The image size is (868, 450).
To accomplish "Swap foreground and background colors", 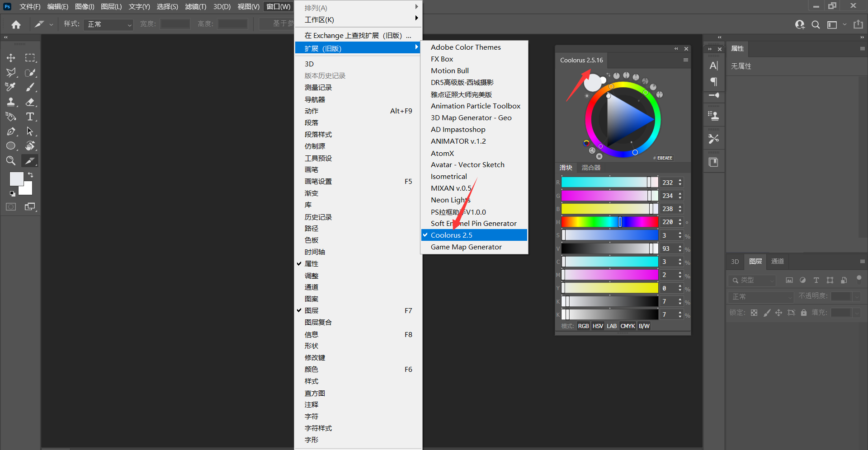I will (x=31, y=175).
